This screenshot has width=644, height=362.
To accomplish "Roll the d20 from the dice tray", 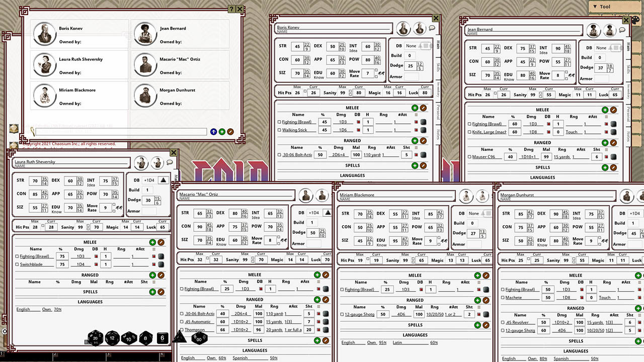I will click(94, 338).
